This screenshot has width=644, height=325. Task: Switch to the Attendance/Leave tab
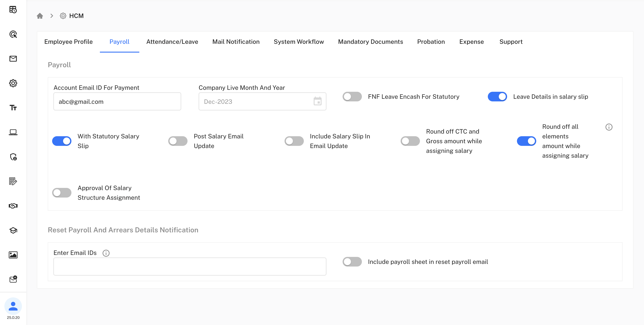click(172, 42)
